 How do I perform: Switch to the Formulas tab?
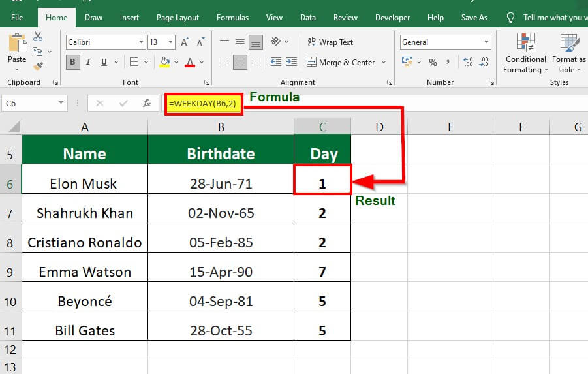click(x=232, y=18)
